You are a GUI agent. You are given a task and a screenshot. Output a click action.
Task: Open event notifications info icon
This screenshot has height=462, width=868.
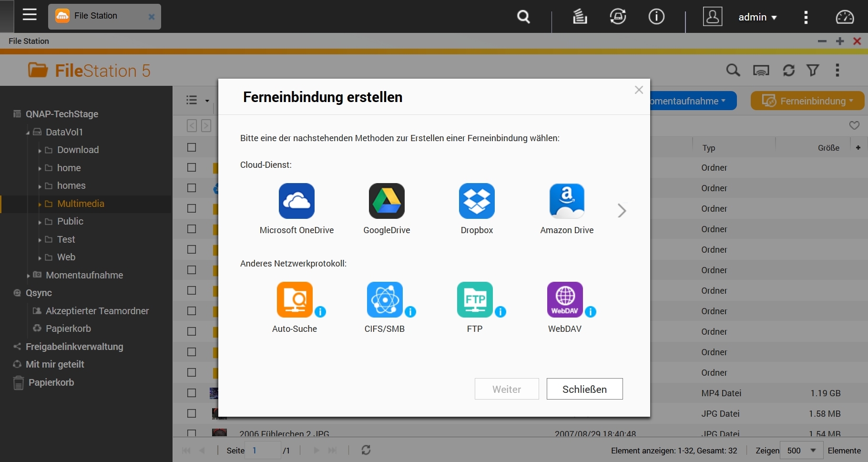click(x=656, y=17)
